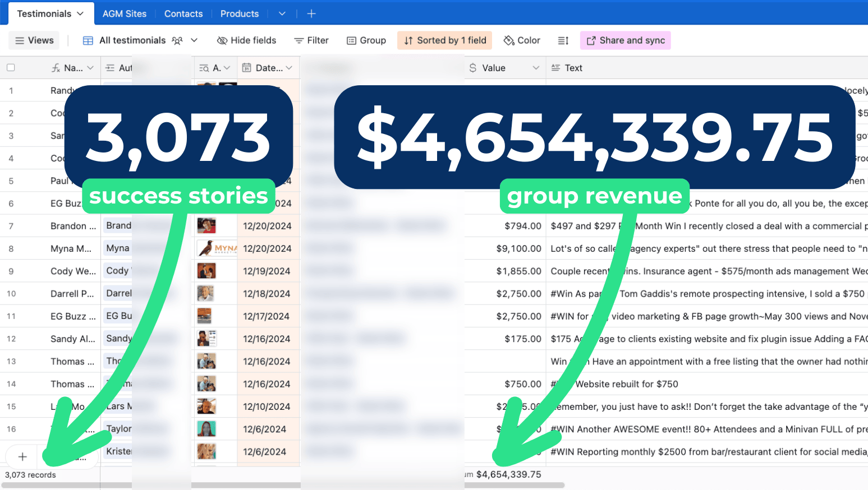
Task: Click the Share and sync button
Action: (x=625, y=40)
